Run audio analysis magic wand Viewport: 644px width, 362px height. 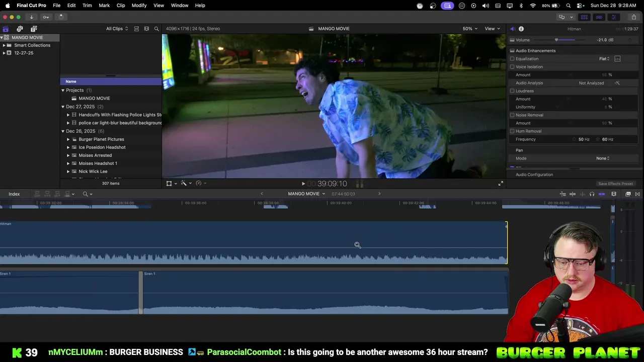click(617, 83)
